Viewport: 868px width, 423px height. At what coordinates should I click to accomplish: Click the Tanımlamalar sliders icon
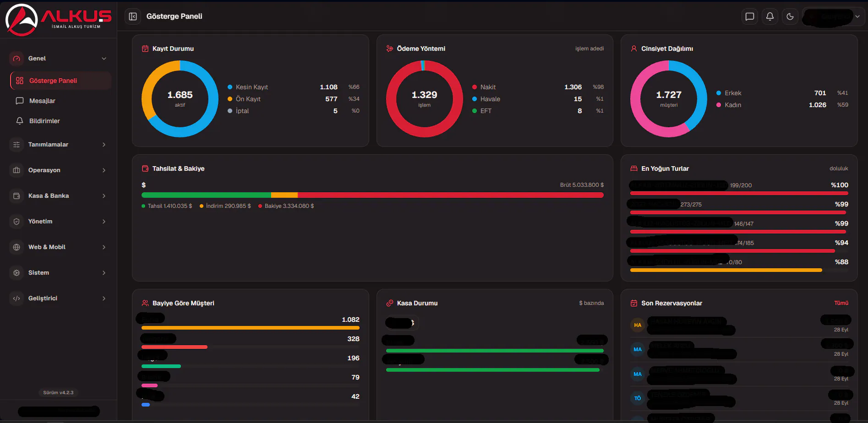click(x=16, y=145)
